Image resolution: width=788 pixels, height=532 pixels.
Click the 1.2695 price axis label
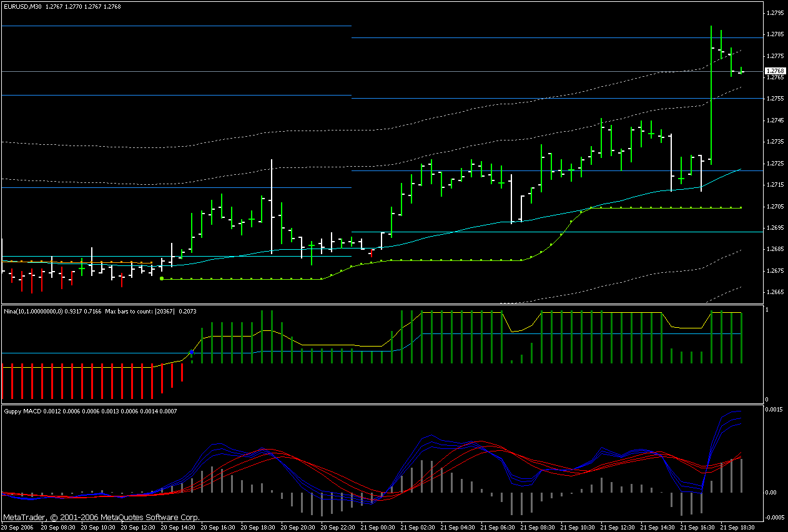click(776, 228)
